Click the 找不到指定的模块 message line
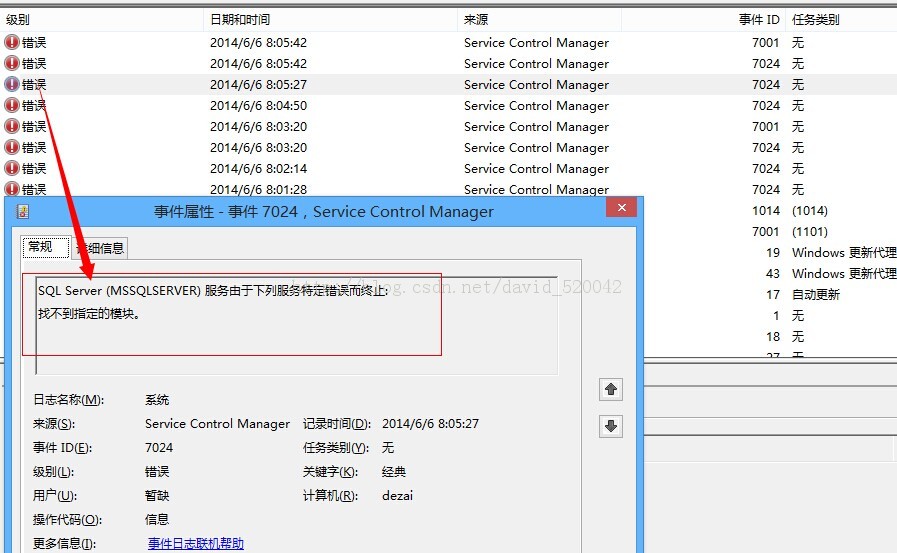The height and width of the screenshot is (553, 897). (89, 313)
